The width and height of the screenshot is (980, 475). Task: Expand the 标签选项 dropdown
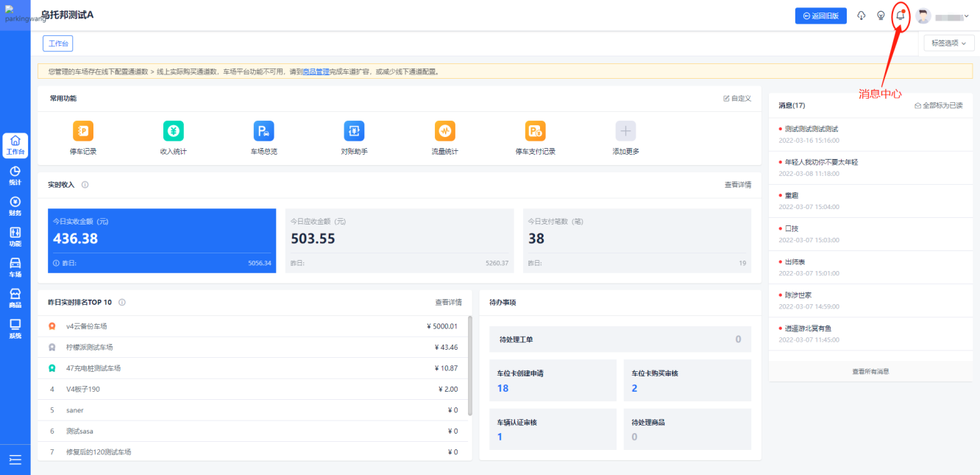pos(948,43)
